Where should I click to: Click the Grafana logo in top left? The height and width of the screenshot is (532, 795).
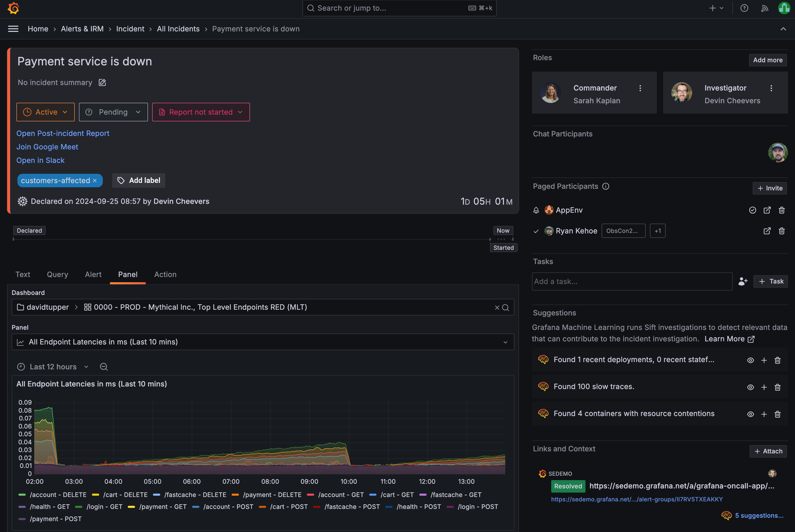[13, 8]
